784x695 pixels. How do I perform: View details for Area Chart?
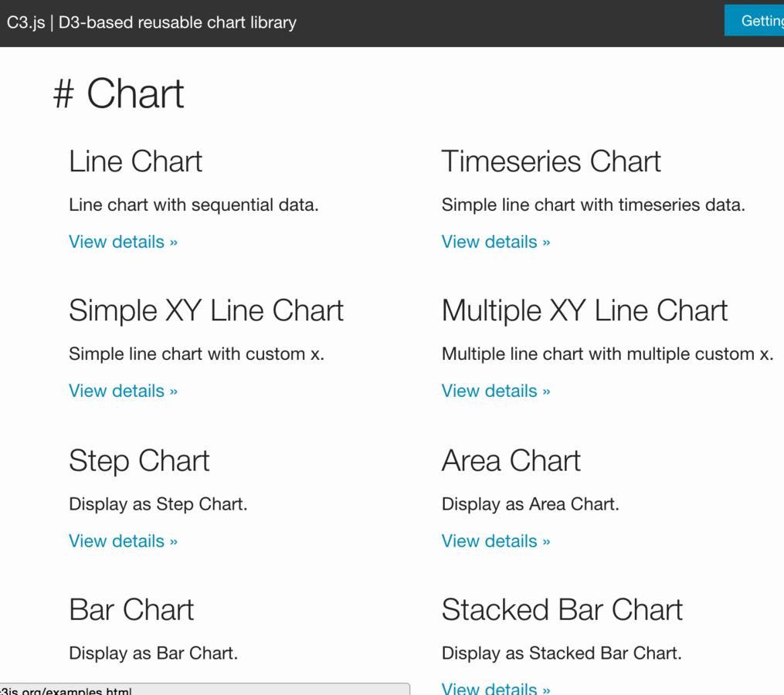click(x=495, y=541)
